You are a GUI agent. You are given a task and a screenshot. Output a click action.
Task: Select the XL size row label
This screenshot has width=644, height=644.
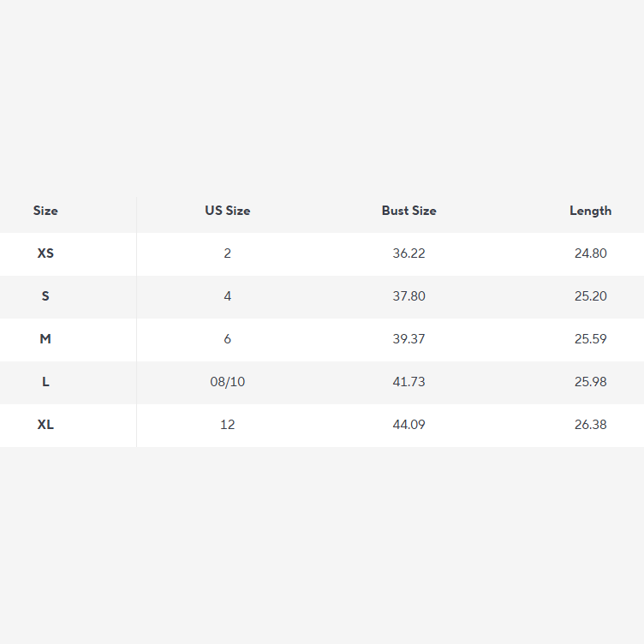45,425
